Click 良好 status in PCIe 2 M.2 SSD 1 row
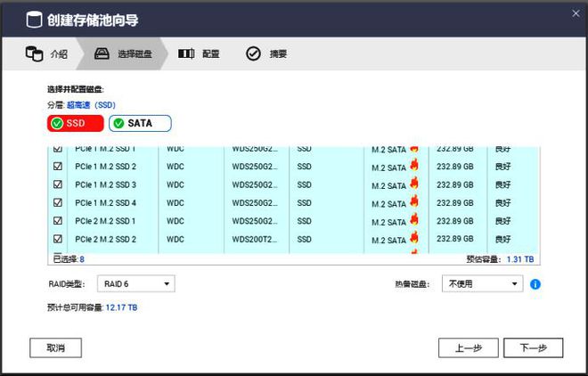Image resolution: width=588 pixels, height=376 pixels. point(502,221)
